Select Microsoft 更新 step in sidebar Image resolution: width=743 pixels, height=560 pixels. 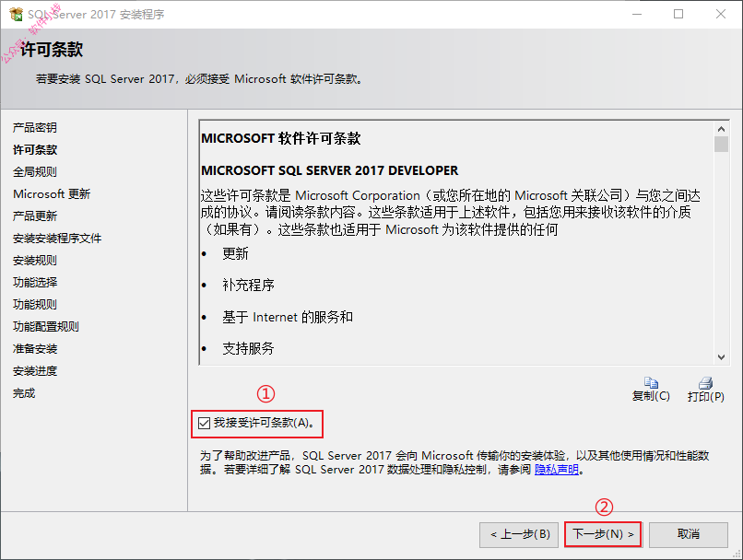pos(52,194)
